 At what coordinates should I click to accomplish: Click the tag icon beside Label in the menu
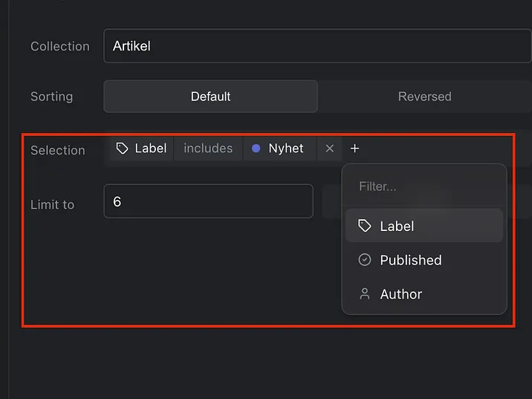(365, 226)
